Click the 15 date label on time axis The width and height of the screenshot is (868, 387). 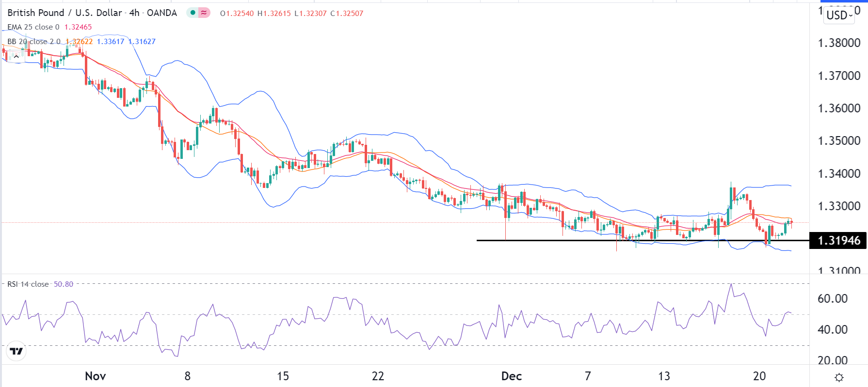point(283,376)
